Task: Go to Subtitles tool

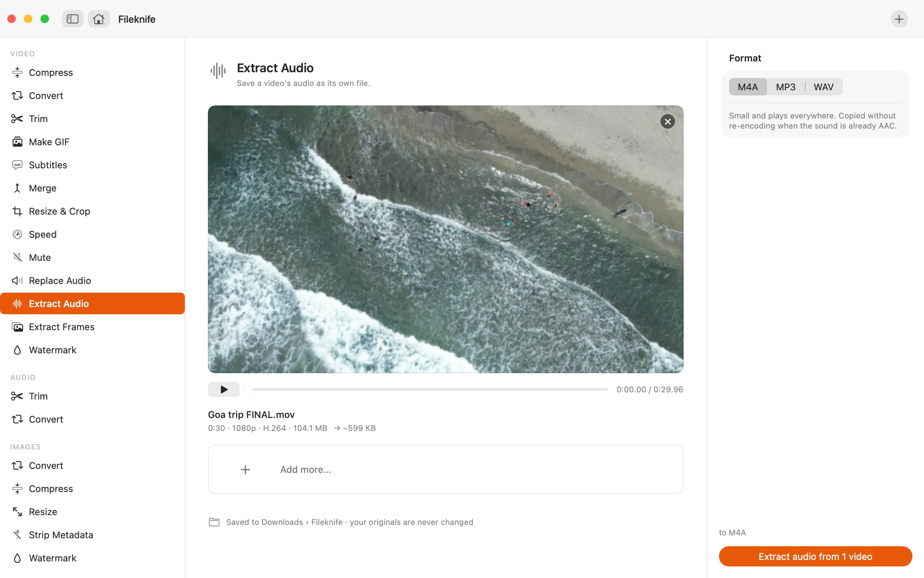Action: pos(92,165)
